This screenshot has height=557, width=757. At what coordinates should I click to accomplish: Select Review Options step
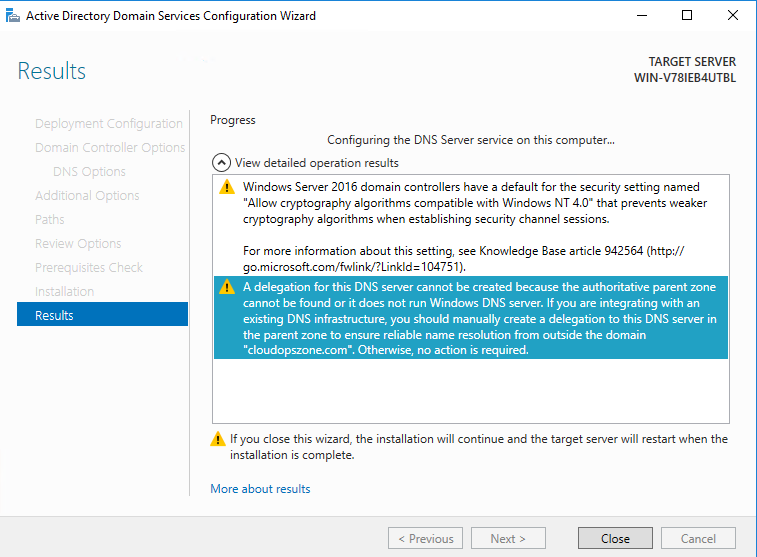78,243
